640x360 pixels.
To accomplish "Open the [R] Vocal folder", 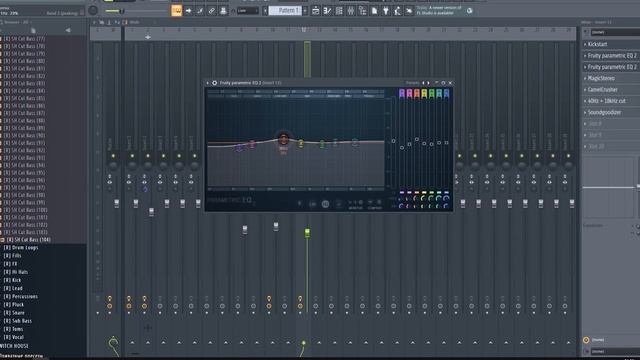I will (x=14, y=337).
